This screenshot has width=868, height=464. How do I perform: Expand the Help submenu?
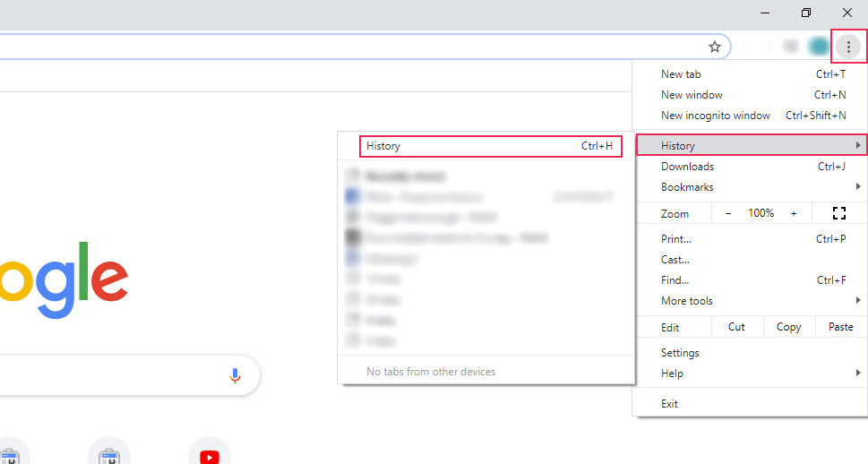pos(750,374)
